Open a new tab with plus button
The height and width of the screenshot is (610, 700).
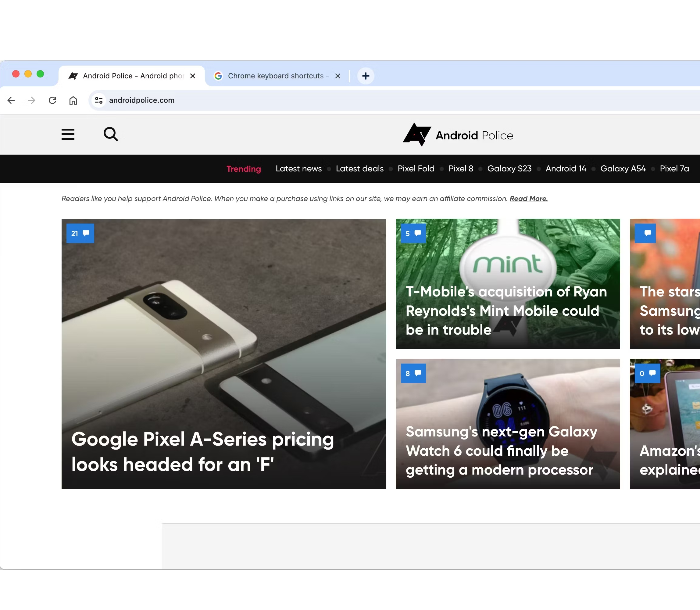(x=366, y=76)
